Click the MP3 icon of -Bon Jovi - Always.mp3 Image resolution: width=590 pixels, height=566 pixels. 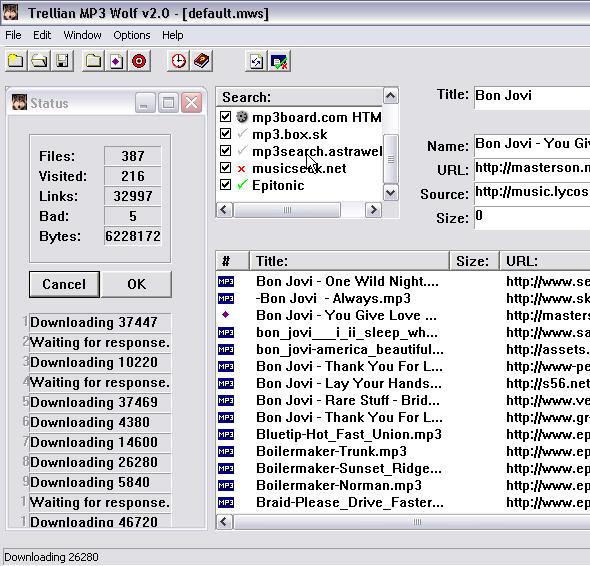[226, 298]
